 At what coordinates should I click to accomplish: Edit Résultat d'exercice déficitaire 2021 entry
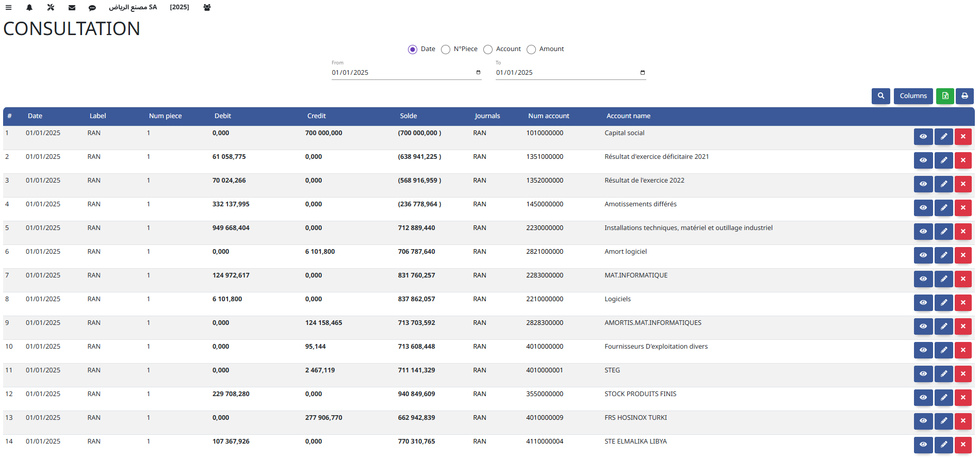(x=943, y=160)
